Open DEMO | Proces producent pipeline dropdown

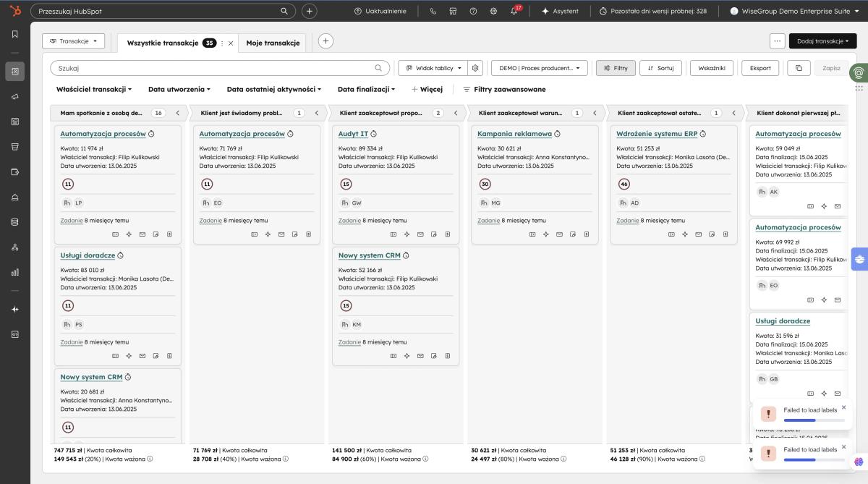point(540,68)
